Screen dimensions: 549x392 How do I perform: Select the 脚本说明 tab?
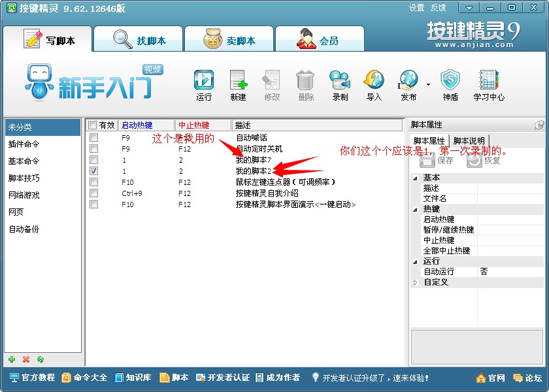point(469,140)
